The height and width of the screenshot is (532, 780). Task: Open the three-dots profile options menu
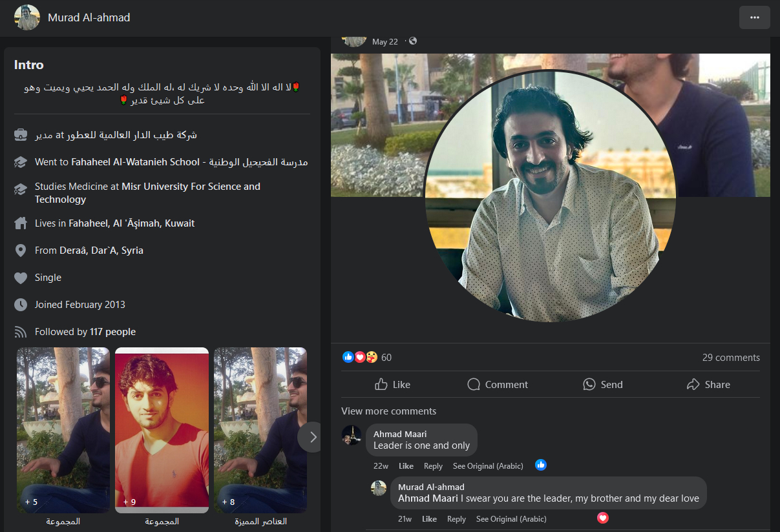pos(754,17)
